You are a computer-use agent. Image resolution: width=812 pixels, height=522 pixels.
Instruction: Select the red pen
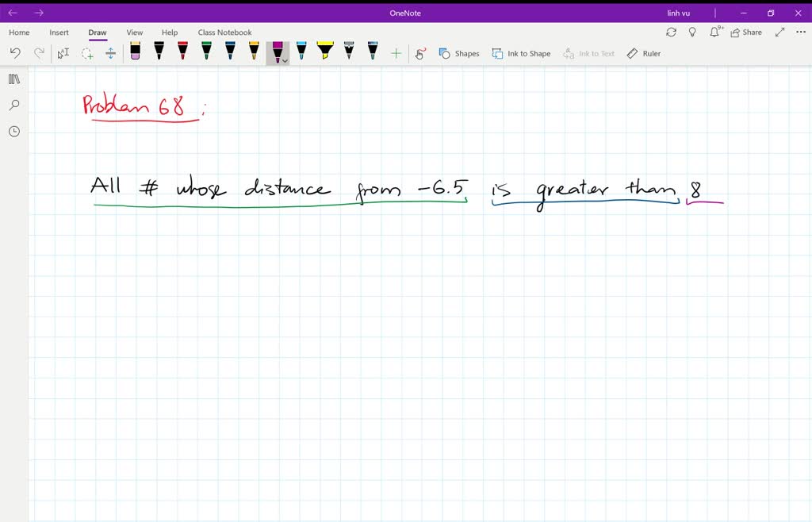182,52
